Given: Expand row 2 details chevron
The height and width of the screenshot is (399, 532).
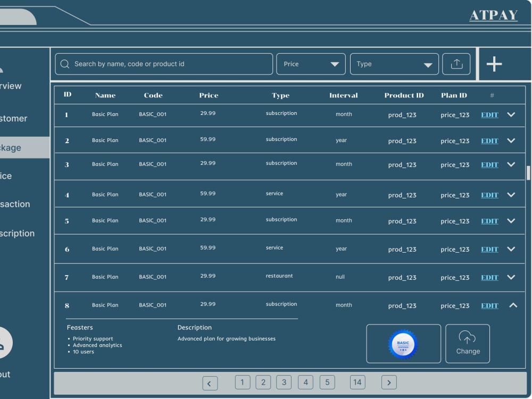Looking at the screenshot, I should (x=511, y=140).
